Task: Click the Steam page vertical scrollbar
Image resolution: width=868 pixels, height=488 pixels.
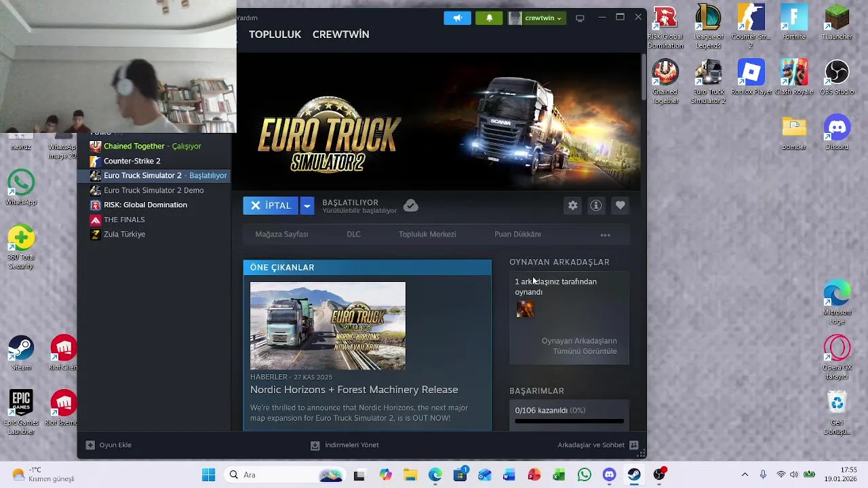Action: (x=643, y=77)
